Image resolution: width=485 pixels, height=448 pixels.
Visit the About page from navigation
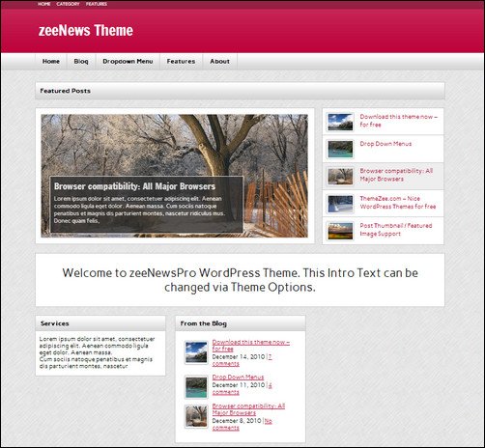220,61
